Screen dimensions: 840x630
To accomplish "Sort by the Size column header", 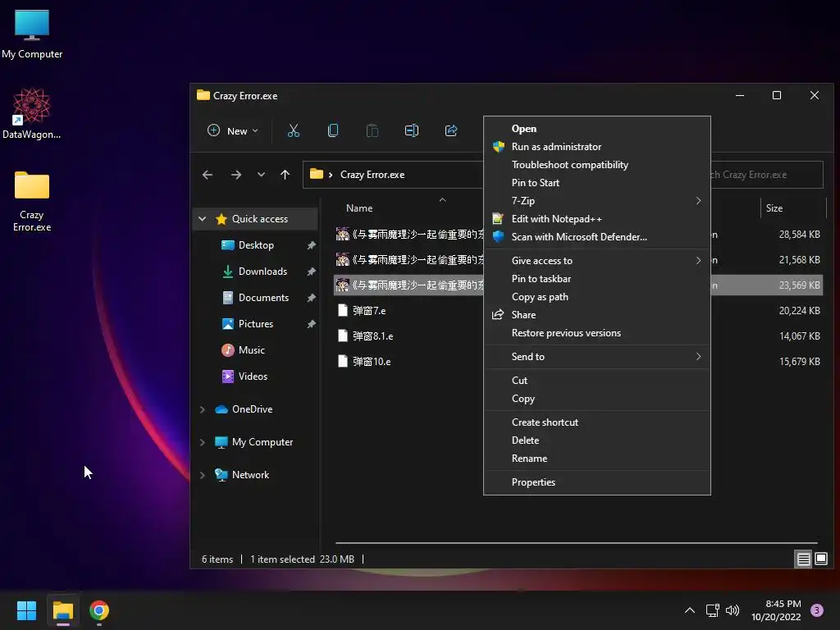I will tap(774, 208).
